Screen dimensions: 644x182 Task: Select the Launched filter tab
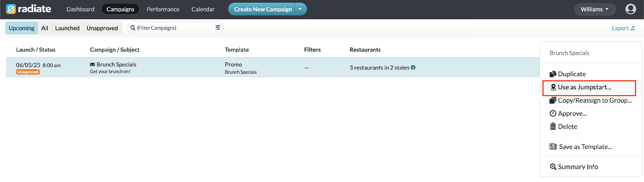point(67,28)
